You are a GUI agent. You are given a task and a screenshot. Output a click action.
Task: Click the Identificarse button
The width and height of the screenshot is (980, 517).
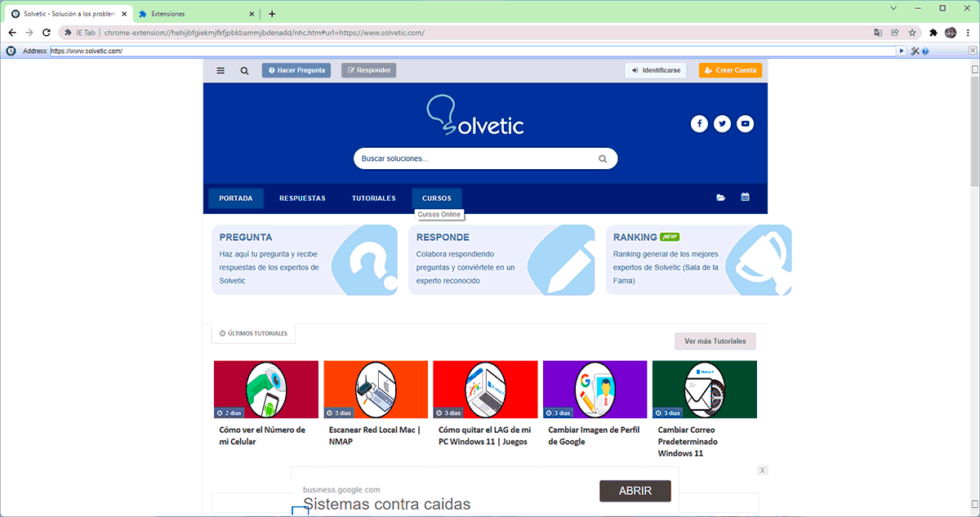pos(656,70)
